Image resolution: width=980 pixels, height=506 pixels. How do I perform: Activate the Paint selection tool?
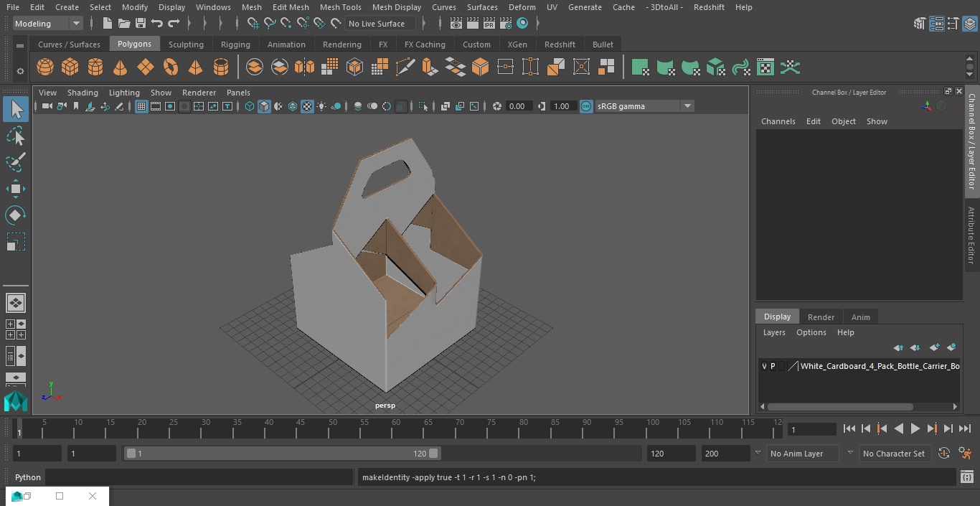(16, 161)
